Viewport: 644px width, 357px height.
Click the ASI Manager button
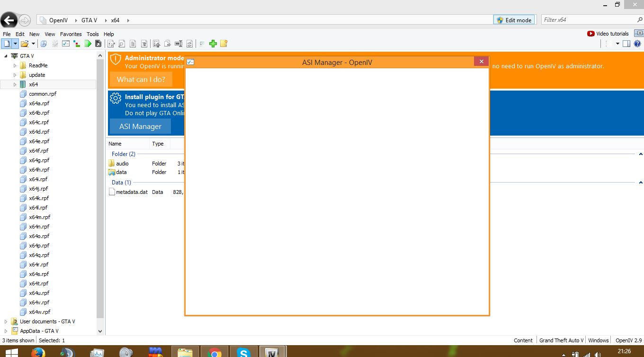tap(140, 127)
